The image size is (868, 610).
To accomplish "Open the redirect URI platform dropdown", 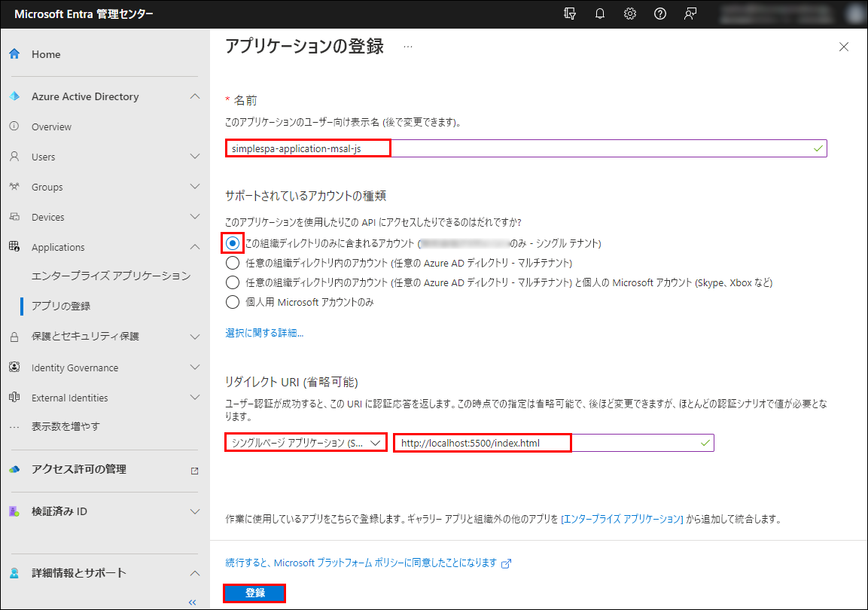I will tap(306, 443).
